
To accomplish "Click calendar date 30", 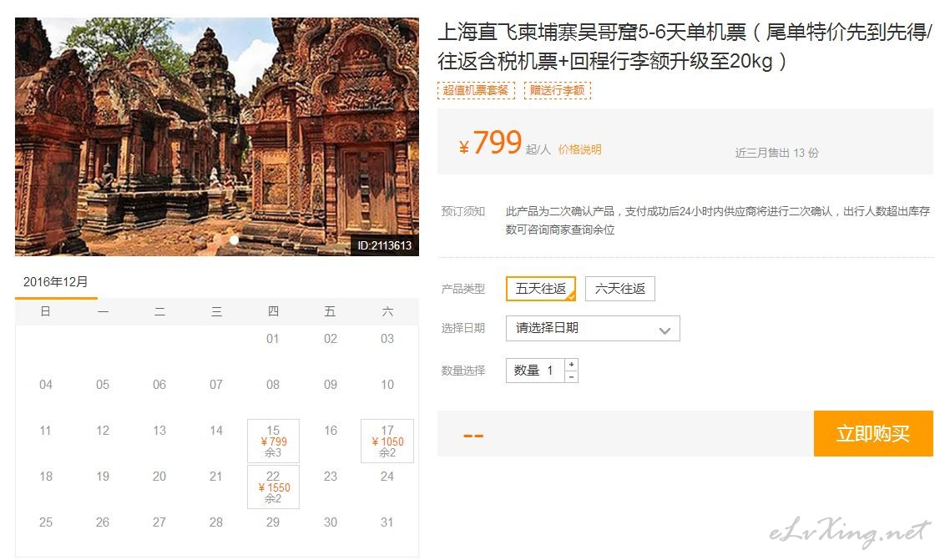I will tap(331, 522).
